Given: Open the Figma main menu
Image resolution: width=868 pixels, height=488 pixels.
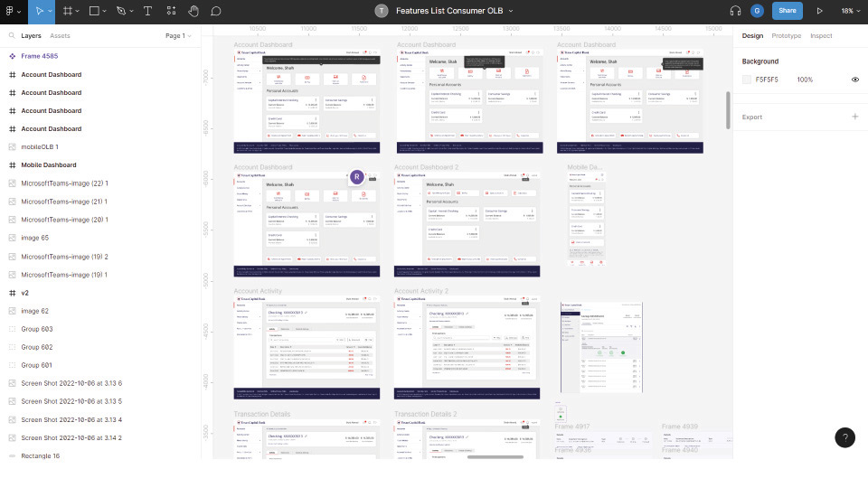Looking at the screenshot, I should [x=13, y=11].
